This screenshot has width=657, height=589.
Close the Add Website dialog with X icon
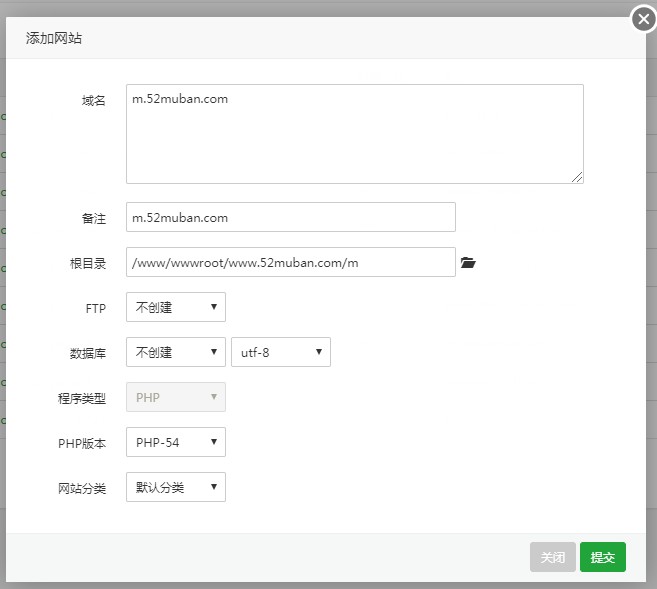[x=644, y=19]
